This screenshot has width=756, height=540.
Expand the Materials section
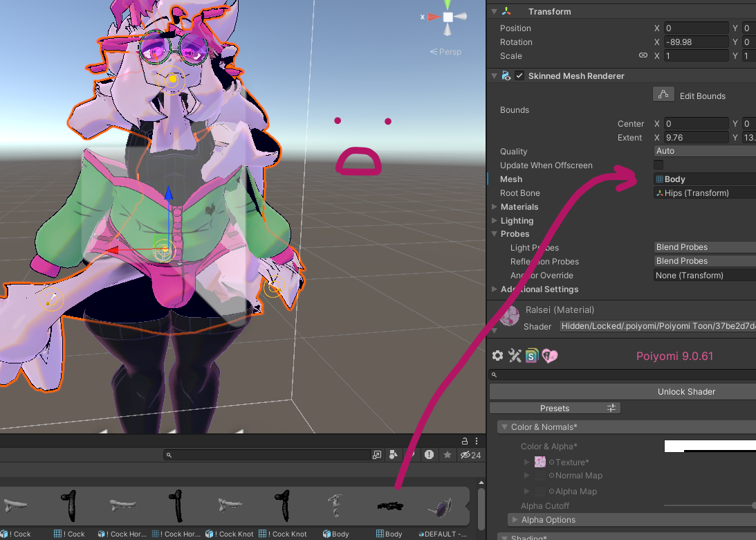coord(494,206)
